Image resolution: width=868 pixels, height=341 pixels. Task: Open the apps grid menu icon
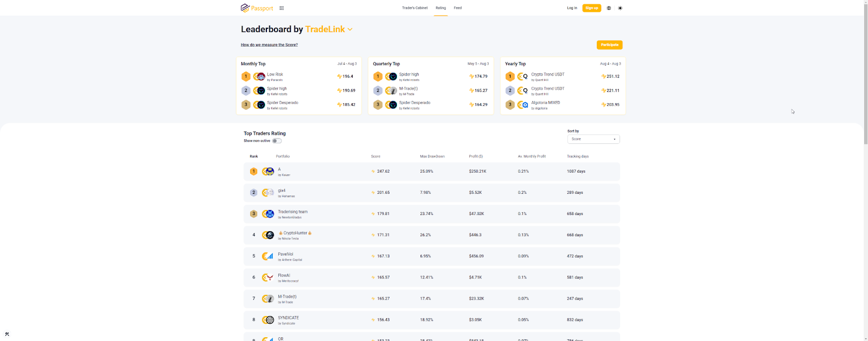(x=282, y=8)
